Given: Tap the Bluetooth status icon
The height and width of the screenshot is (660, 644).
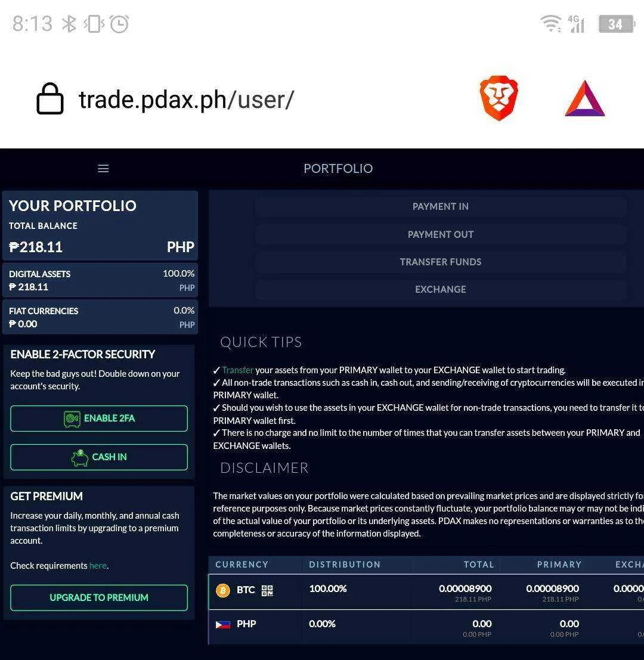Looking at the screenshot, I should (x=69, y=24).
